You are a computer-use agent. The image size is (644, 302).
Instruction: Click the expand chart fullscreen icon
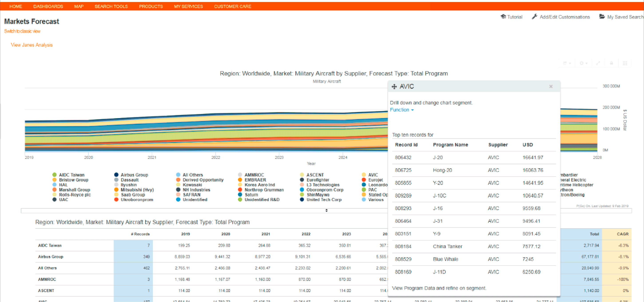(598, 63)
